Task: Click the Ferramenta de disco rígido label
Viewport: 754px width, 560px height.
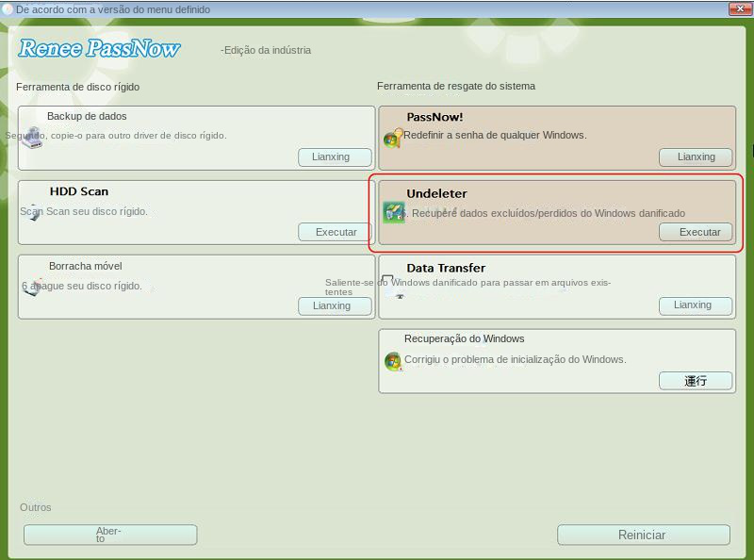Action: (x=78, y=87)
